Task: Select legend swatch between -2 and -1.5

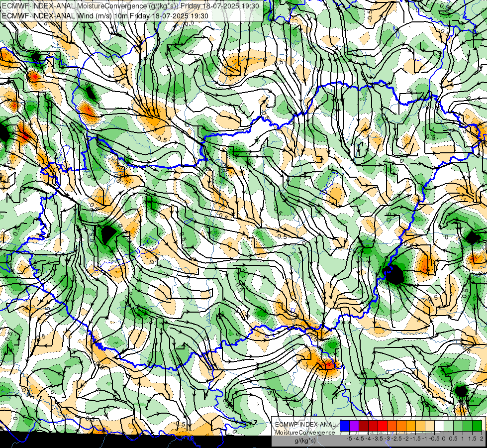Action: (410, 426)
